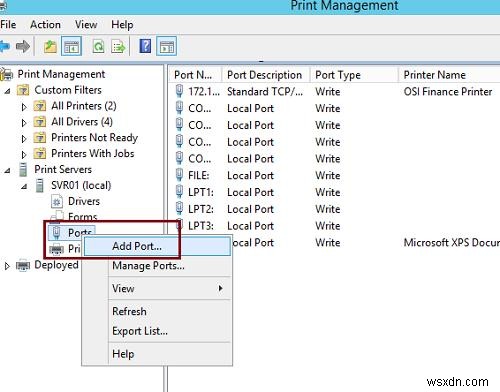
Task: Open the View menu in menu bar
Action: pos(86,24)
